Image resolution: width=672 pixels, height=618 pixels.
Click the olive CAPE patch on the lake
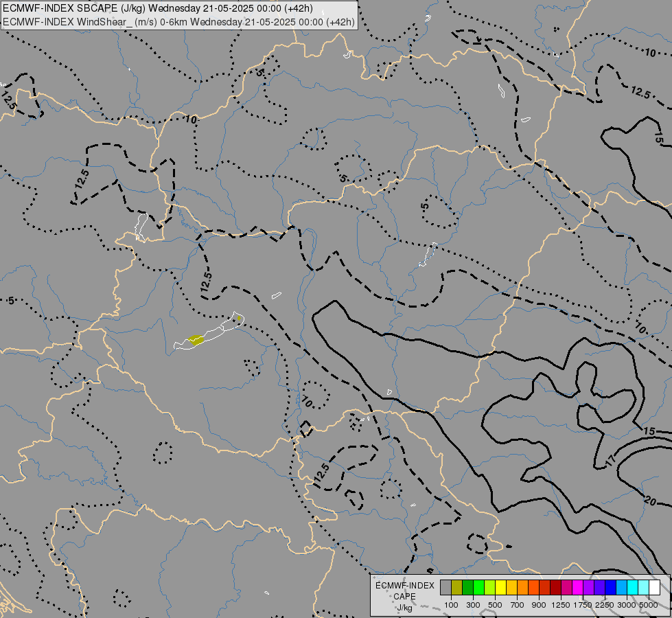pos(196,340)
